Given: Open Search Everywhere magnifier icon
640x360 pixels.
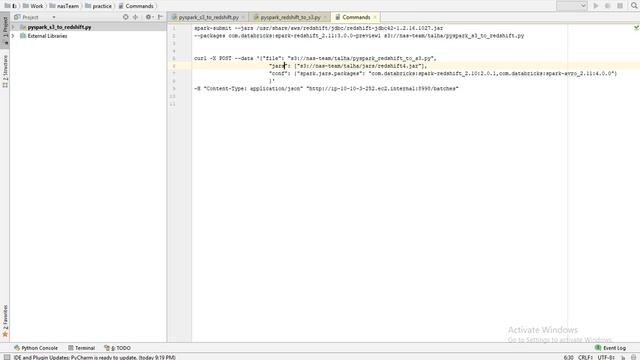Looking at the screenshot, I should [x=634, y=6].
